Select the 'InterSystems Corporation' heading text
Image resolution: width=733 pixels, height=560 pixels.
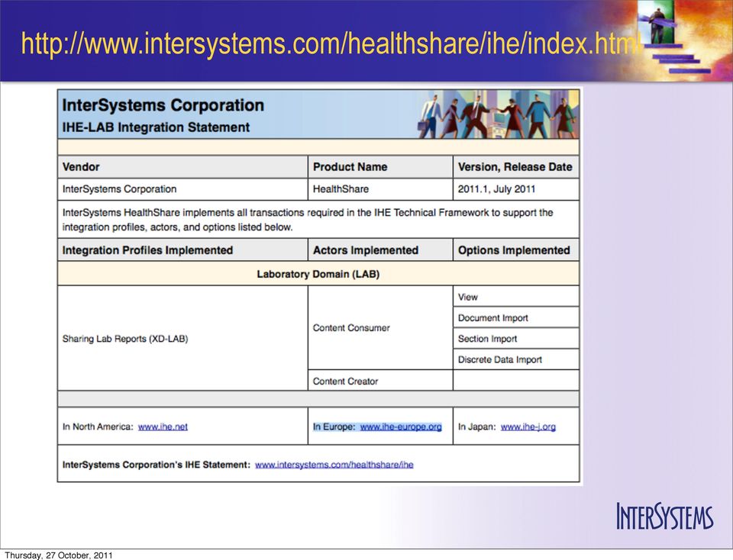tap(163, 105)
